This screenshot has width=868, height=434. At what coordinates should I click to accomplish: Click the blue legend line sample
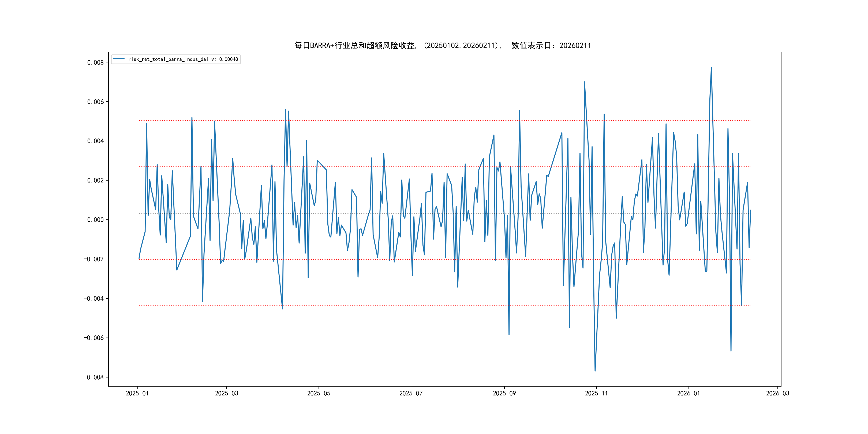(x=119, y=59)
